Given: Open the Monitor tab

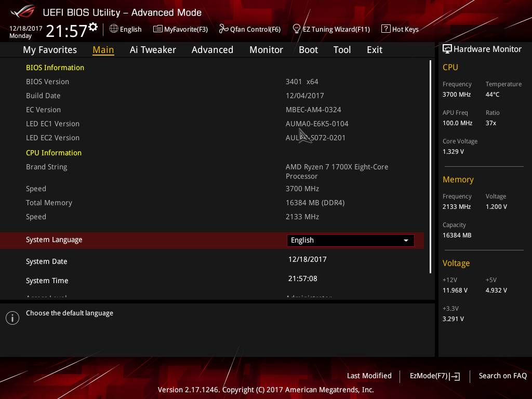Looking at the screenshot, I should 267,50.
